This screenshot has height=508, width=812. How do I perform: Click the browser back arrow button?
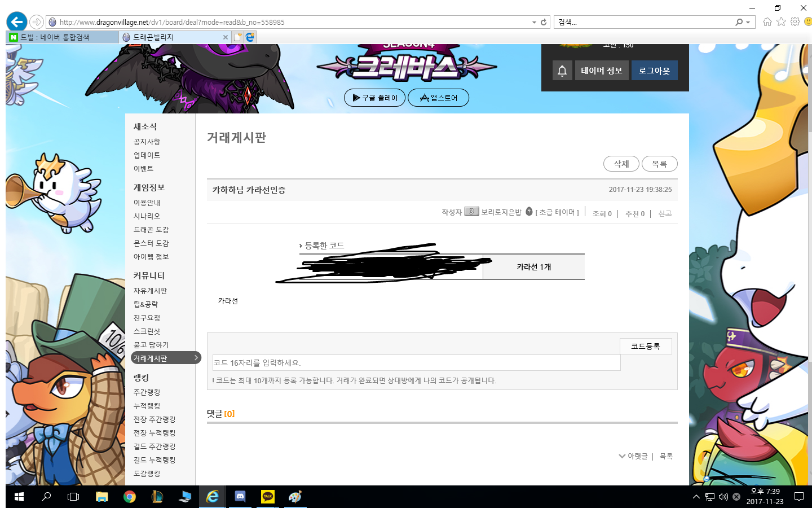pyautogui.click(x=17, y=22)
